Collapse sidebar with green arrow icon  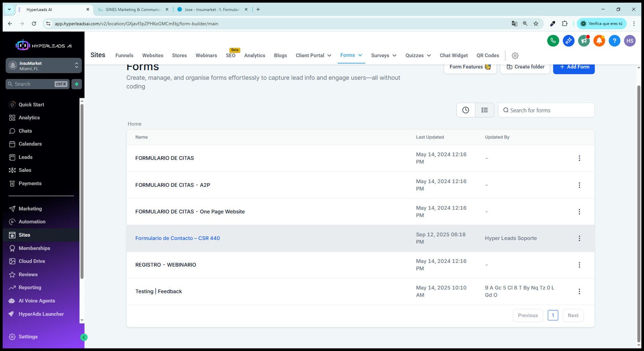(84, 337)
